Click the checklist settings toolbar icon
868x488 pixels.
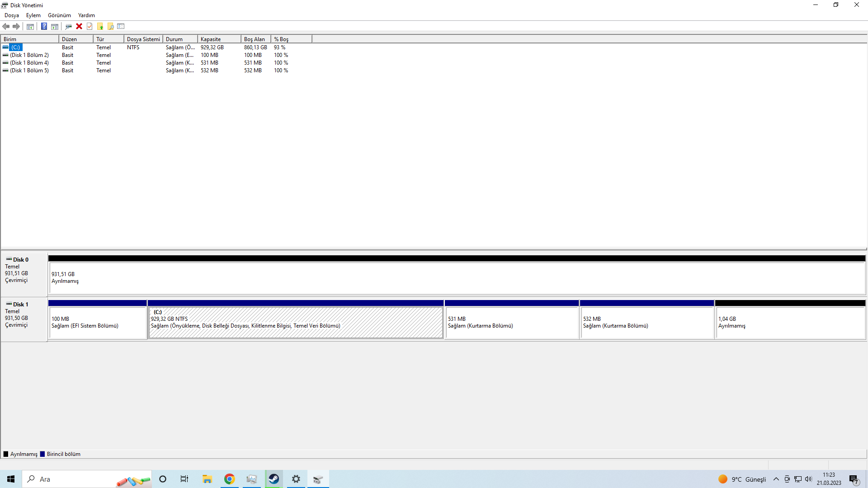[121, 26]
